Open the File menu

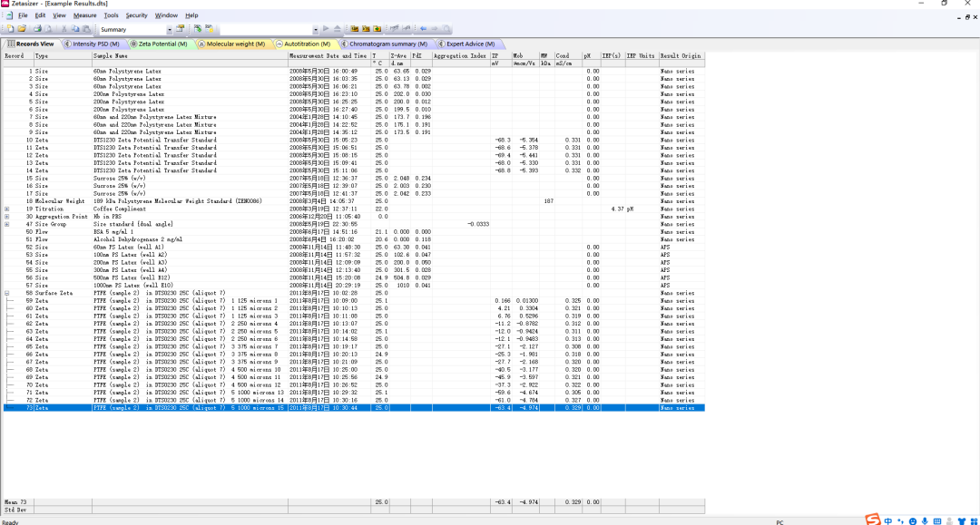[23, 15]
